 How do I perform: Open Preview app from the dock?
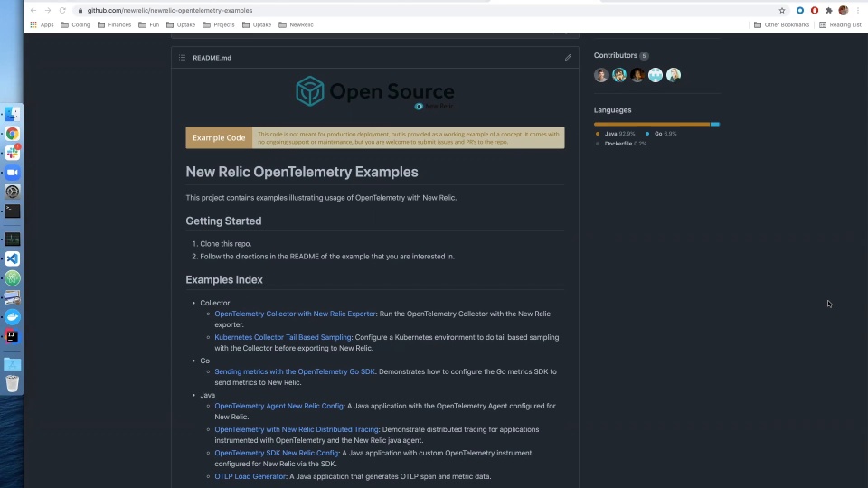click(12, 297)
